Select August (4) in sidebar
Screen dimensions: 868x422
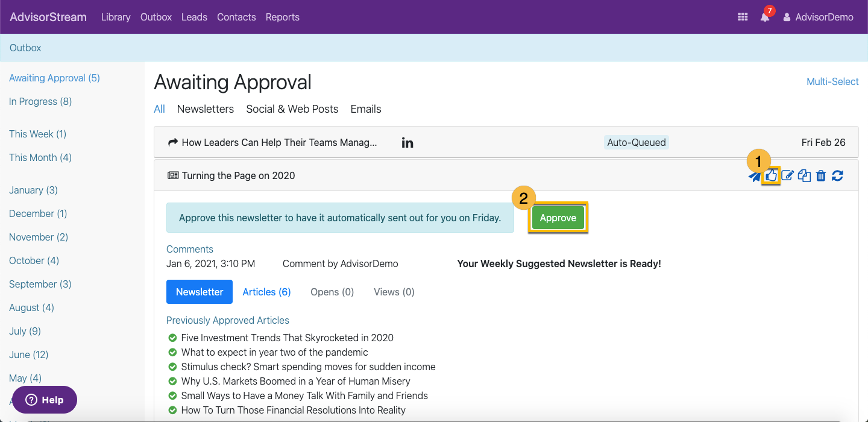pos(31,307)
